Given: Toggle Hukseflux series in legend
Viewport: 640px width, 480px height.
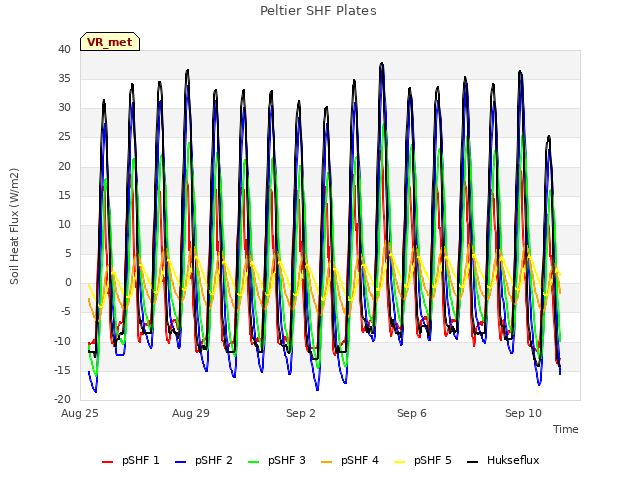Looking at the screenshot, I should (x=503, y=460).
